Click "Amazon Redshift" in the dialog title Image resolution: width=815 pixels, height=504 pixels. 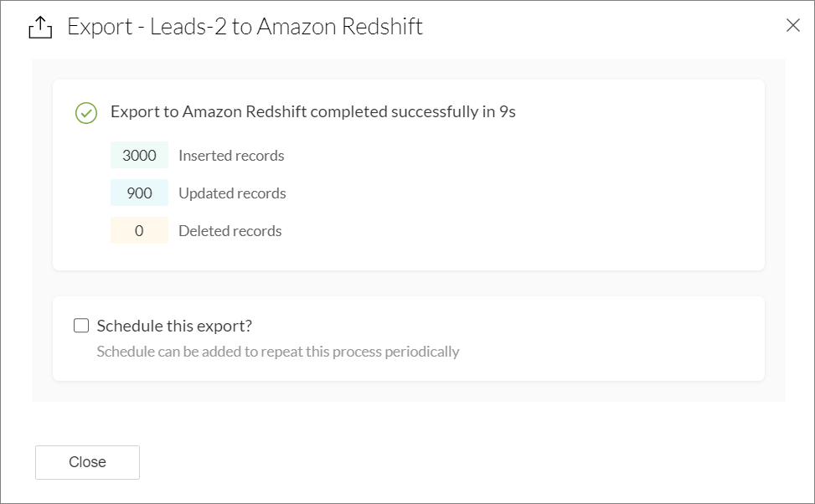coord(339,27)
